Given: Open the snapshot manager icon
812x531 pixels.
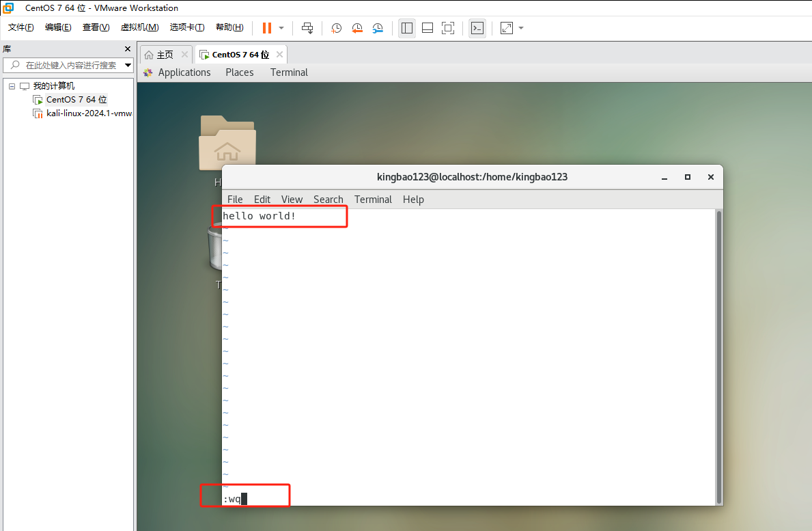Looking at the screenshot, I should 378,28.
